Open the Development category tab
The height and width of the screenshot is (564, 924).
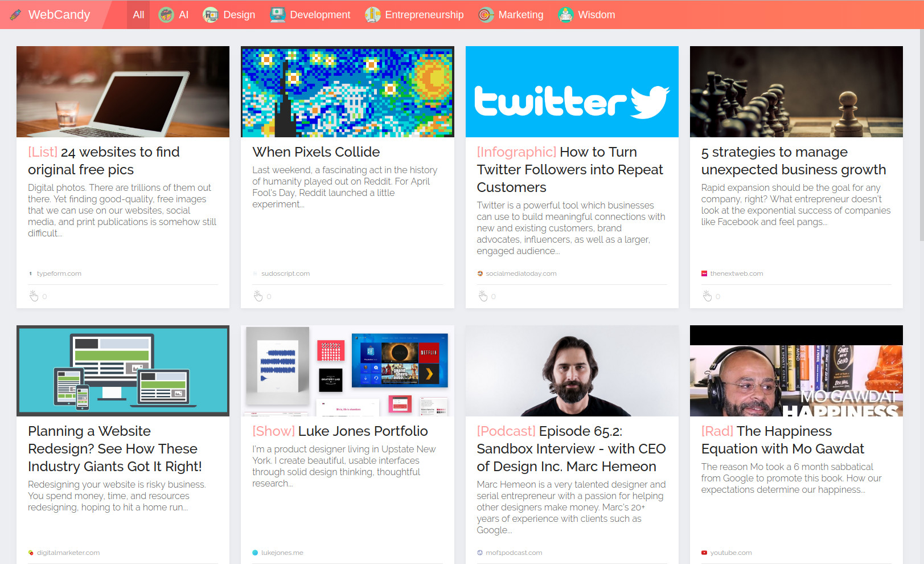(310, 15)
